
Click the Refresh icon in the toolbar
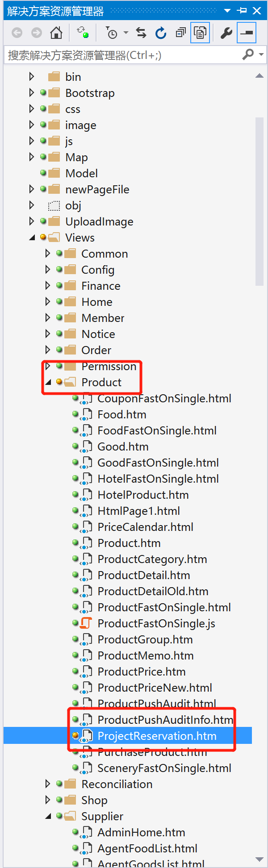click(161, 33)
